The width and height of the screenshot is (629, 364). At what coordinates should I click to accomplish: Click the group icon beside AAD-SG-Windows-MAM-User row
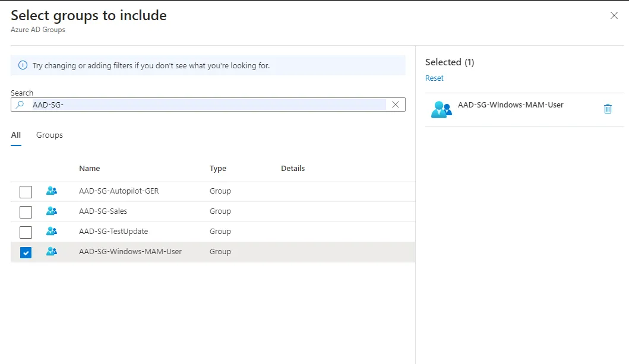coord(52,252)
